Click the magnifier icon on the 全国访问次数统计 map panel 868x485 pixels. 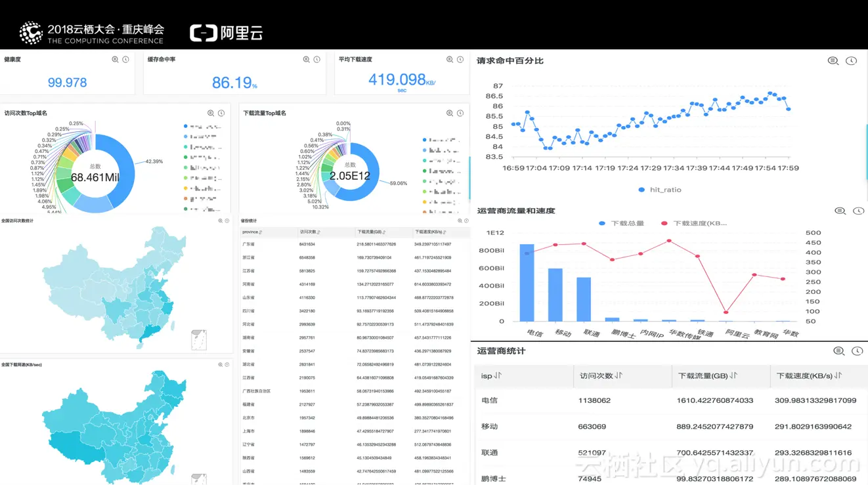click(x=221, y=221)
